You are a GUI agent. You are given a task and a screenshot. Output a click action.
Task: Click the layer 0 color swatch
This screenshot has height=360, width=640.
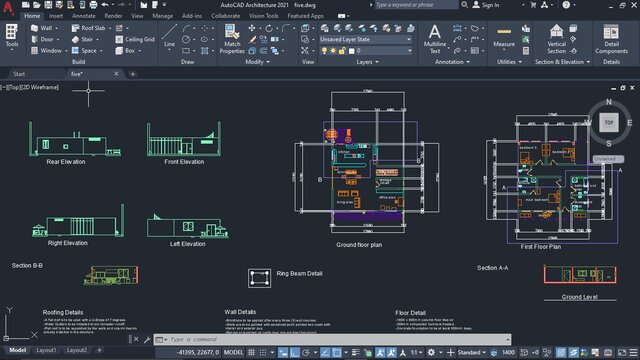click(351, 51)
